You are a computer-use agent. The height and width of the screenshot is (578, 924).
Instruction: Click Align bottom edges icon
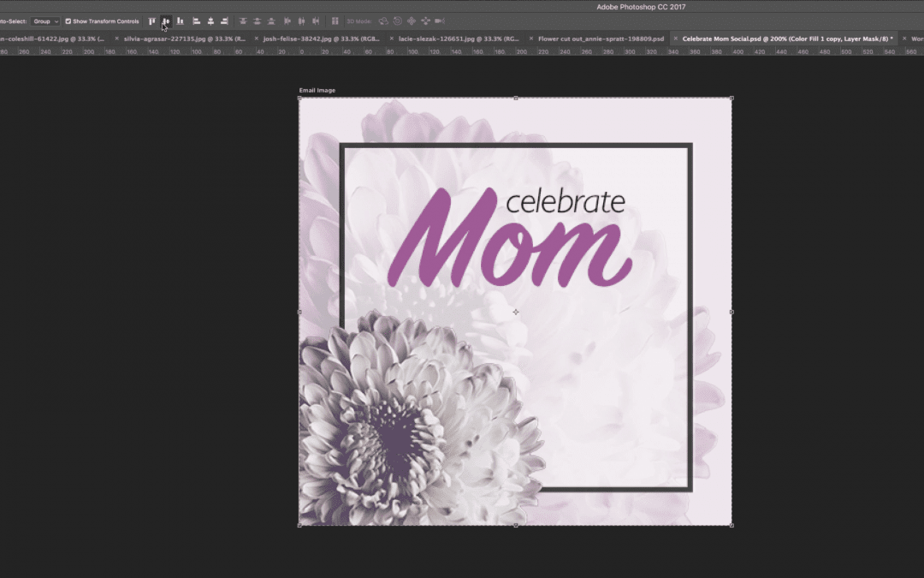181,21
